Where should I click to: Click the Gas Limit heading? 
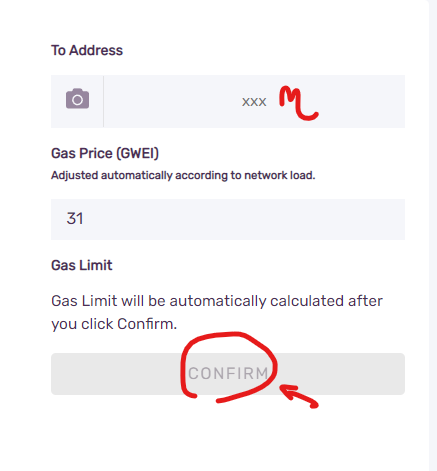click(x=82, y=265)
